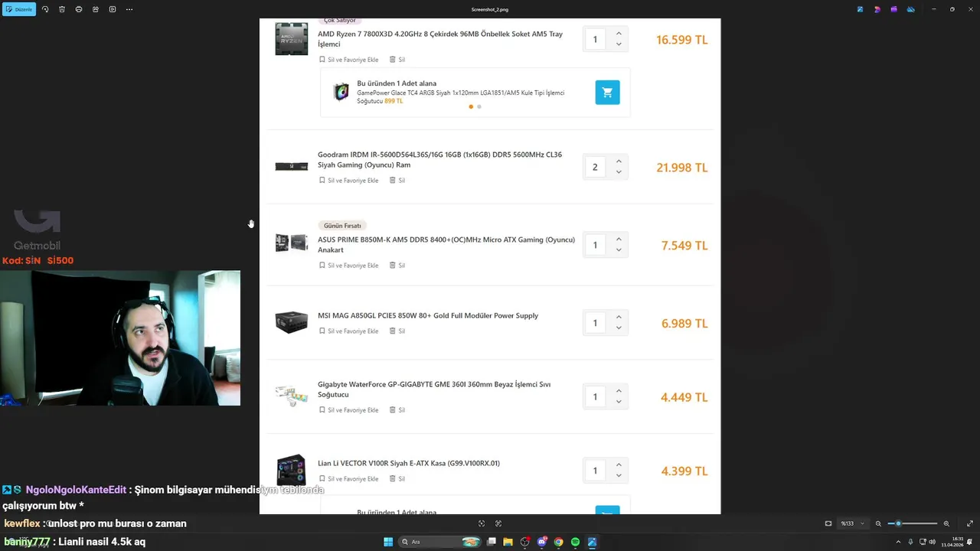The height and width of the screenshot is (551, 980).
Task: Click the GamePower Glace TC4 cooler thumbnail
Action: tap(341, 92)
